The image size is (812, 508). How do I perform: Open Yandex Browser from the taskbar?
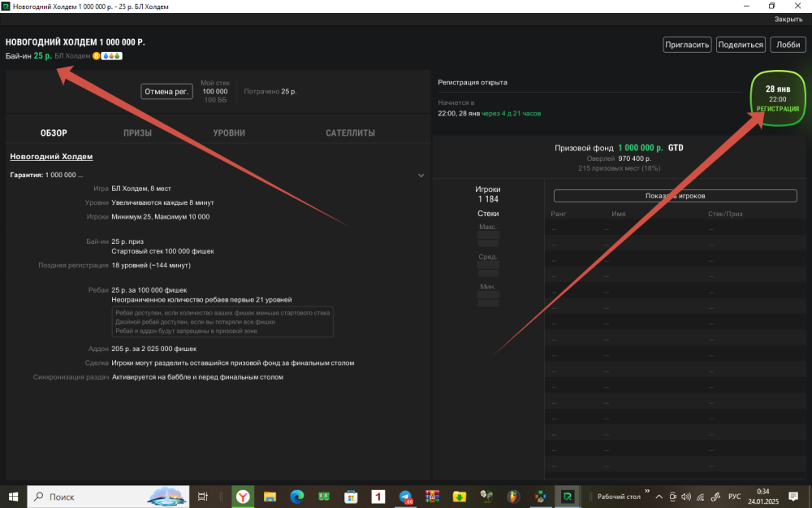tap(243, 496)
